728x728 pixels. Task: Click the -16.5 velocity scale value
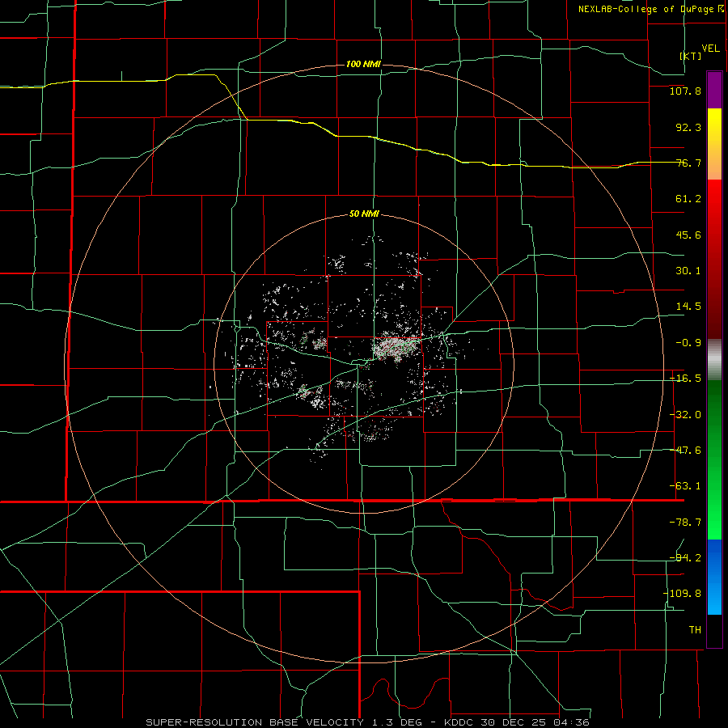685,379
